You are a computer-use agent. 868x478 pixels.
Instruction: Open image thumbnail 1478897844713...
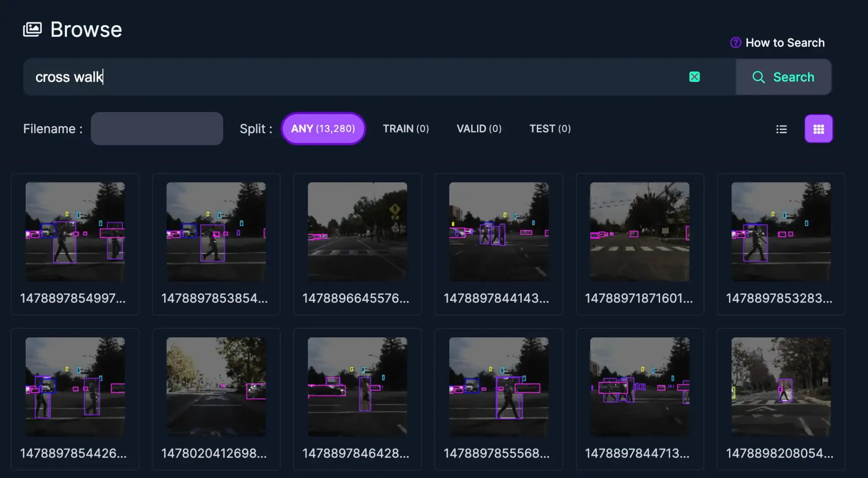coord(640,387)
